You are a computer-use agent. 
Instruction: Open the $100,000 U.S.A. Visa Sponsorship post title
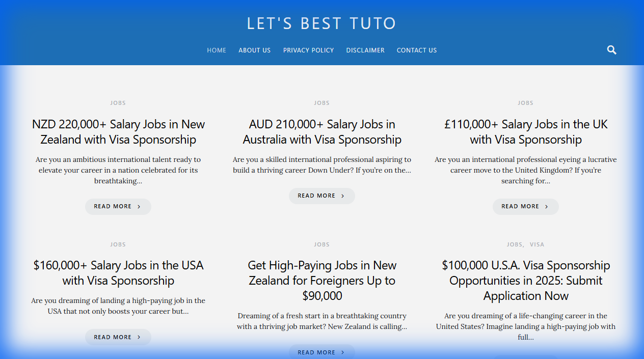(525, 280)
